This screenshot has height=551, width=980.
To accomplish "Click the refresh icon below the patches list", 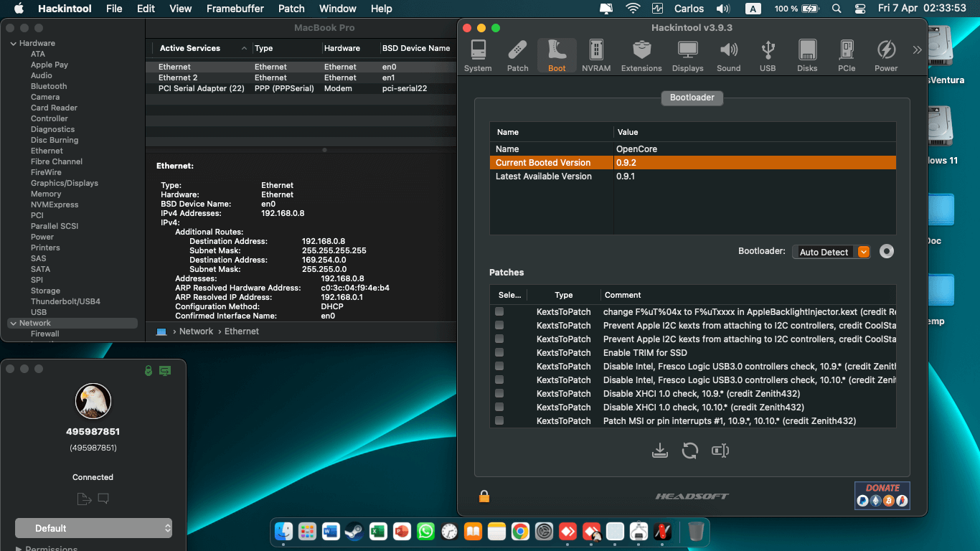I will pyautogui.click(x=690, y=451).
